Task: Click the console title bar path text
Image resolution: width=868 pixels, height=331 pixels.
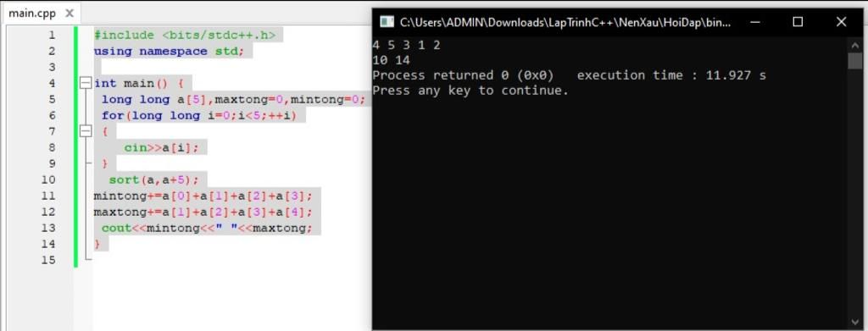Action: point(565,23)
